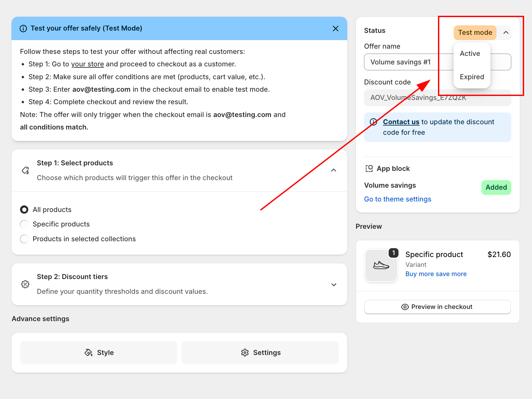Choose Active from the status menu
Image resolution: width=532 pixels, height=399 pixels.
(x=470, y=54)
